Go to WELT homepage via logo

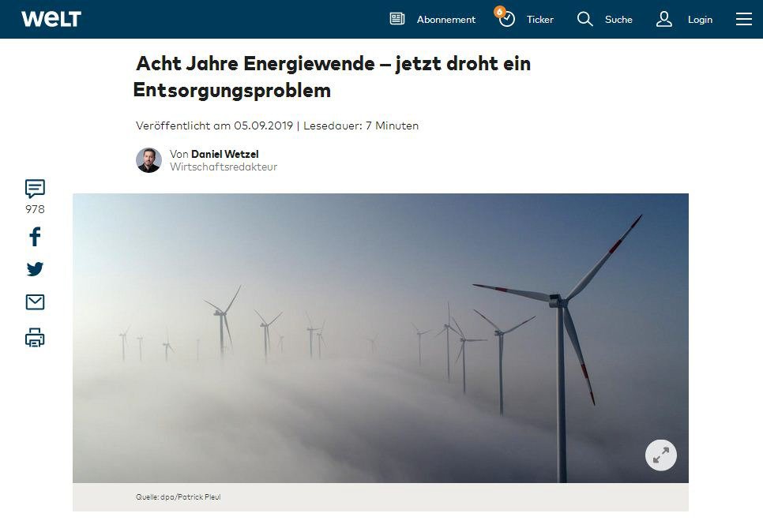(x=51, y=19)
